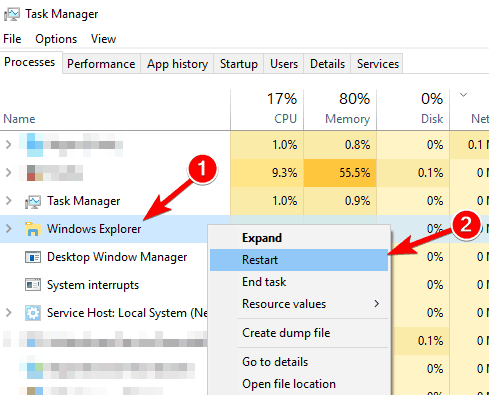Switch to the Users tab
The height and width of the screenshot is (395, 489).
284,64
